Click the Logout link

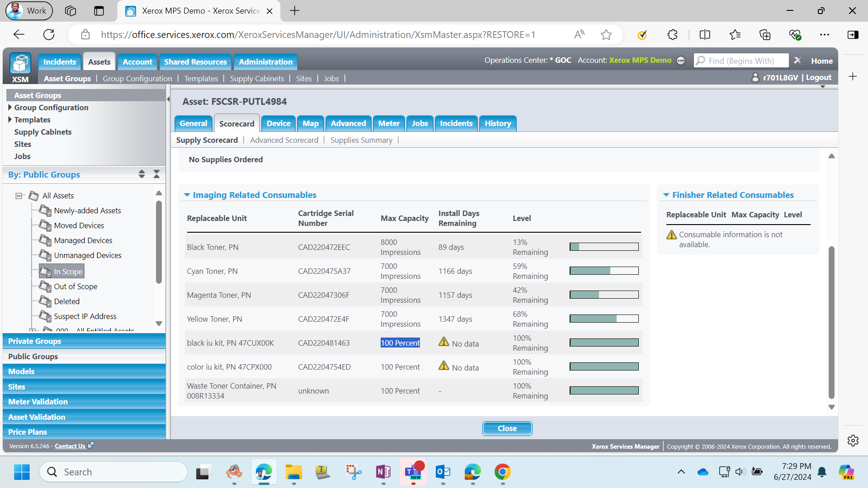[x=818, y=77]
